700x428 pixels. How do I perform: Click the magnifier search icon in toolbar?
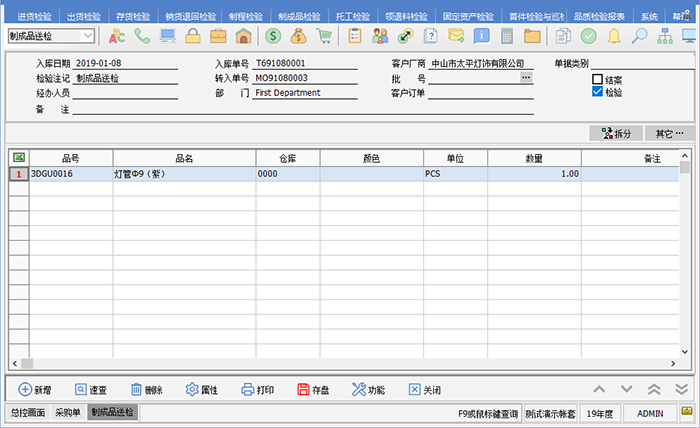(639, 36)
